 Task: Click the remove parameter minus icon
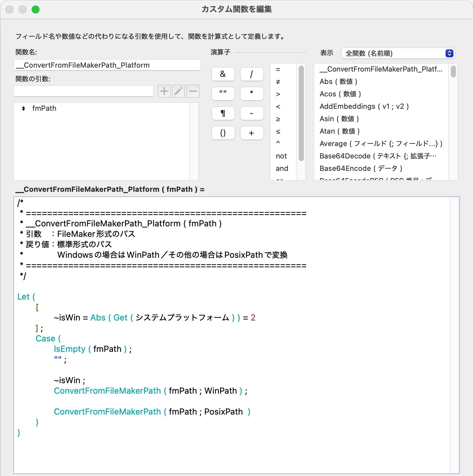click(x=193, y=91)
